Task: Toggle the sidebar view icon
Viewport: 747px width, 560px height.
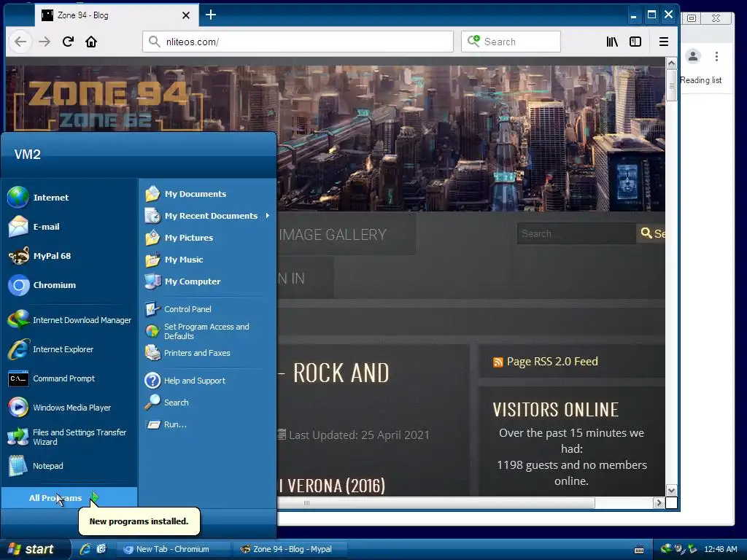Action: (x=635, y=42)
